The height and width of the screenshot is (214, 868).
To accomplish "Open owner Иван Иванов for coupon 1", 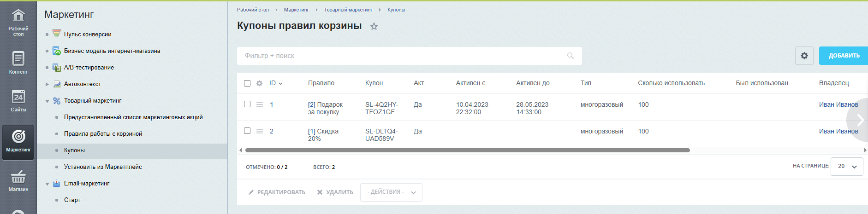I will coord(838,104).
